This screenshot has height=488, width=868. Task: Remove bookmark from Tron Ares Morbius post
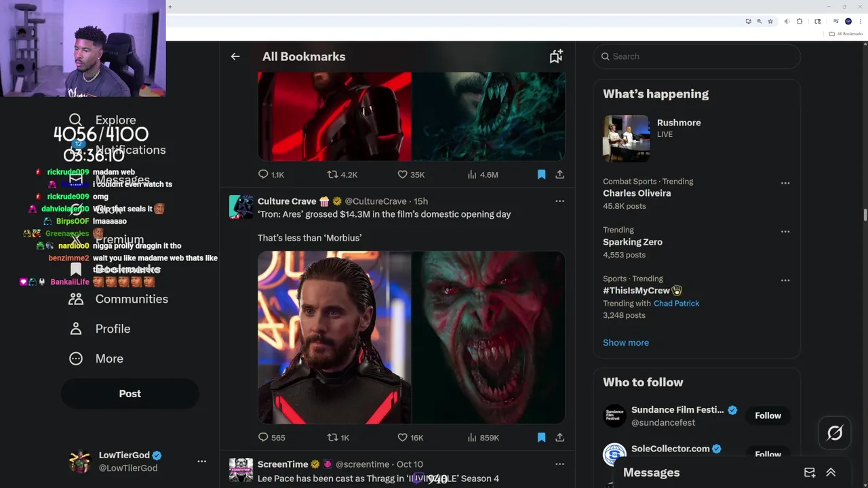click(x=541, y=438)
